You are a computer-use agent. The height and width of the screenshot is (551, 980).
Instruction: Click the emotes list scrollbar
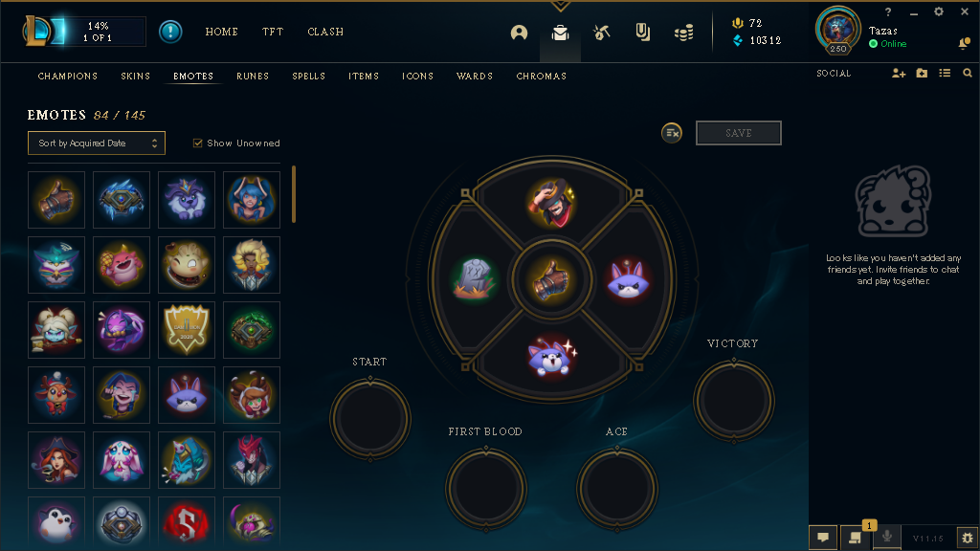coord(293,194)
